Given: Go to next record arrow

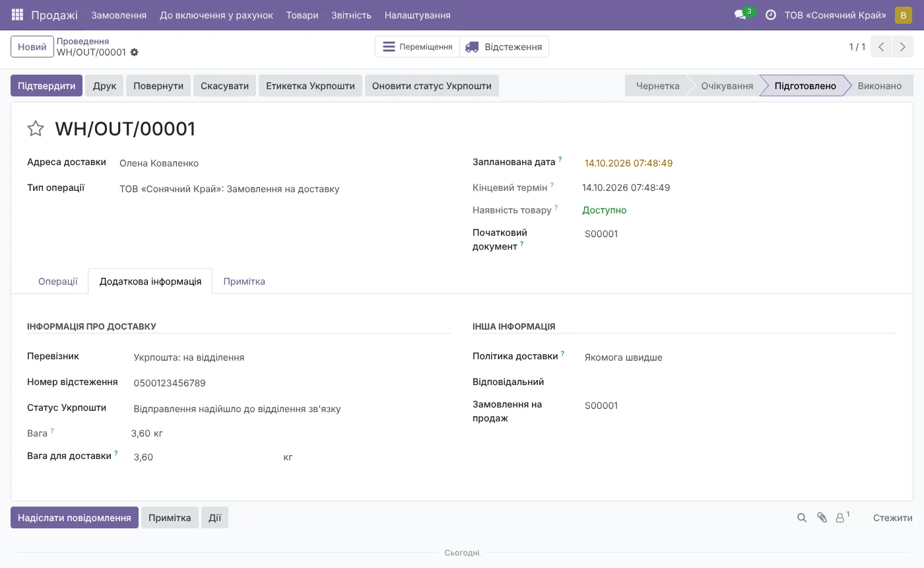Looking at the screenshot, I should [x=903, y=47].
